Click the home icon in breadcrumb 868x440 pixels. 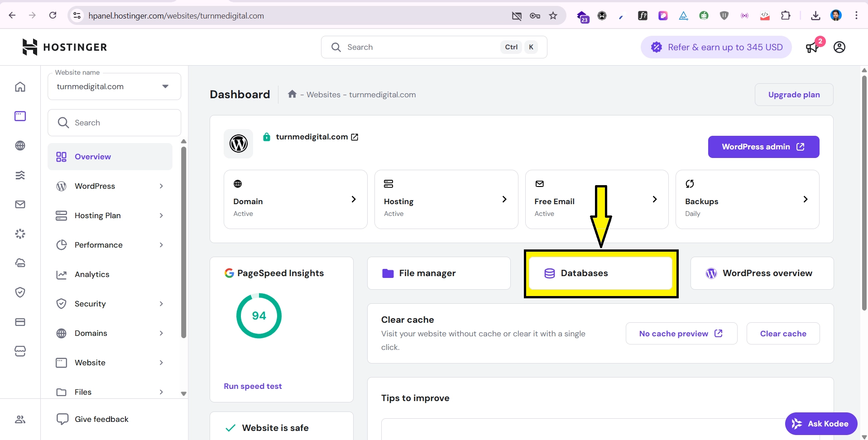[x=292, y=94]
